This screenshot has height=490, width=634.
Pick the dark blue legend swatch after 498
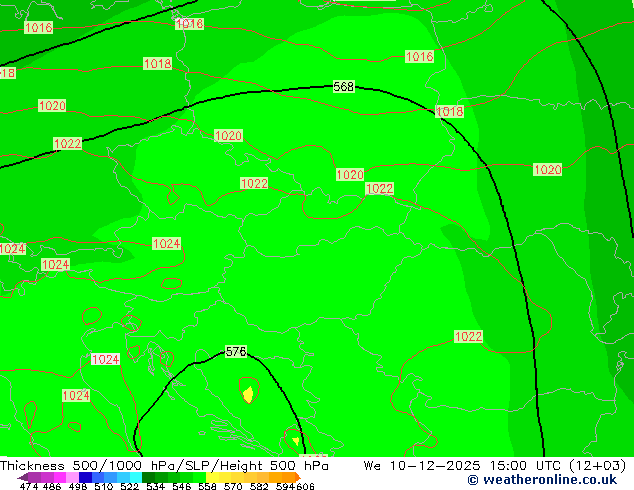coord(85,477)
